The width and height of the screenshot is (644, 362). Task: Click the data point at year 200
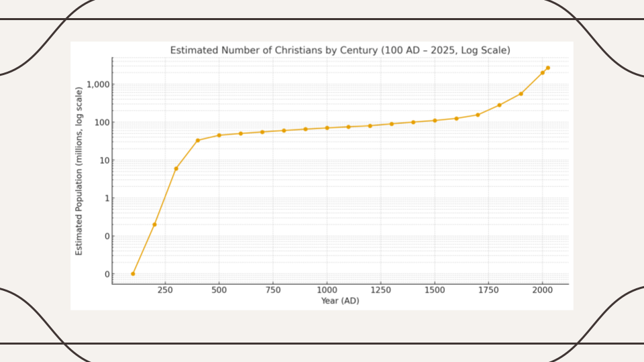point(154,225)
